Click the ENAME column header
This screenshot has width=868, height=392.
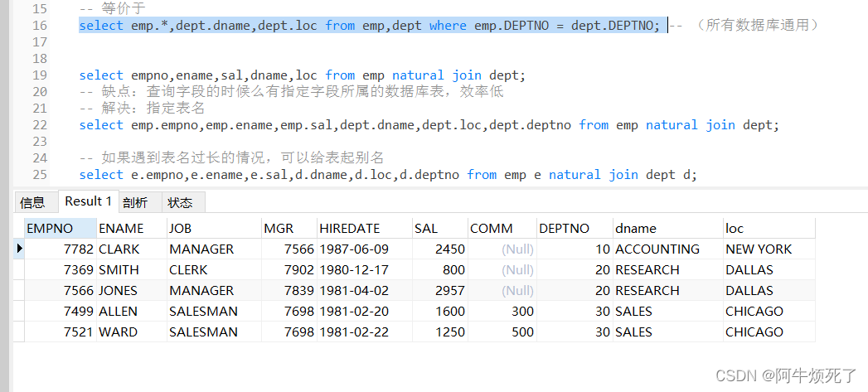(132, 228)
